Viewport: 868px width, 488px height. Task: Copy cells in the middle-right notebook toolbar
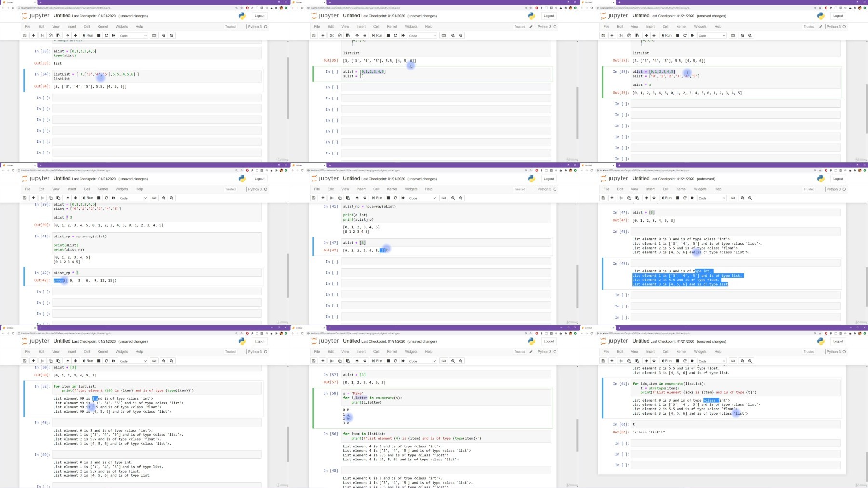pyautogui.click(x=629, y=198)
